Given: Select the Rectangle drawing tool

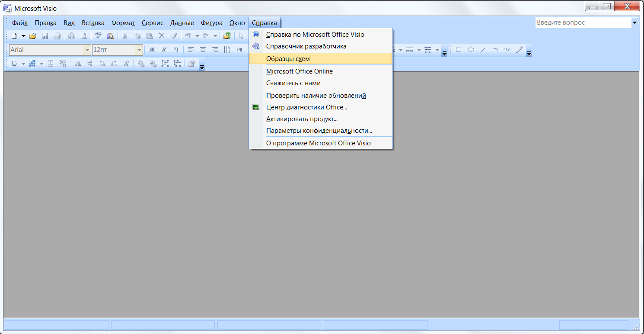Looking at the screenshot, I should coord(459,50).
